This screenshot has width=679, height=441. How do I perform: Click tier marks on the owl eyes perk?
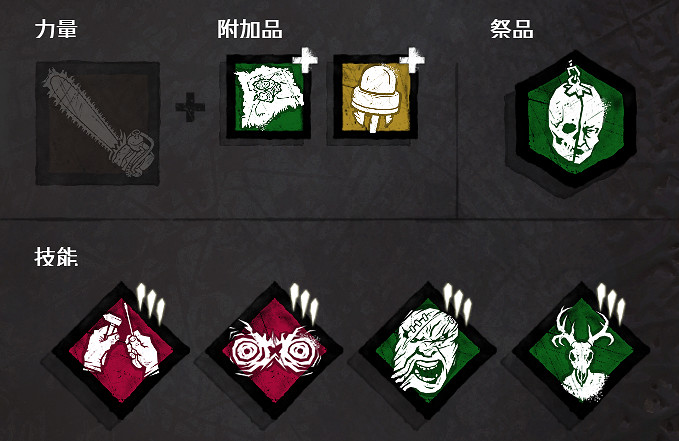(304, 303)
